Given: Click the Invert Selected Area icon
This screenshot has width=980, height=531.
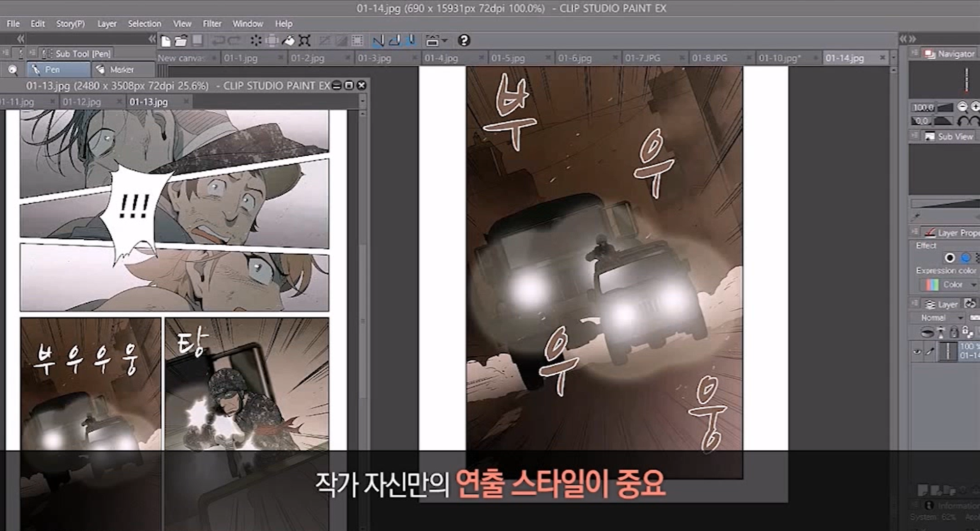Looking at the screenshot, I should pyautogui.click(x=341, y=41).
